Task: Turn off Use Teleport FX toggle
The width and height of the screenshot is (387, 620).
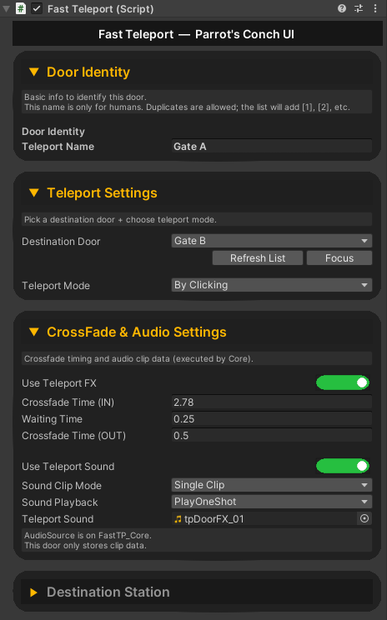Action: pos(343,382)
